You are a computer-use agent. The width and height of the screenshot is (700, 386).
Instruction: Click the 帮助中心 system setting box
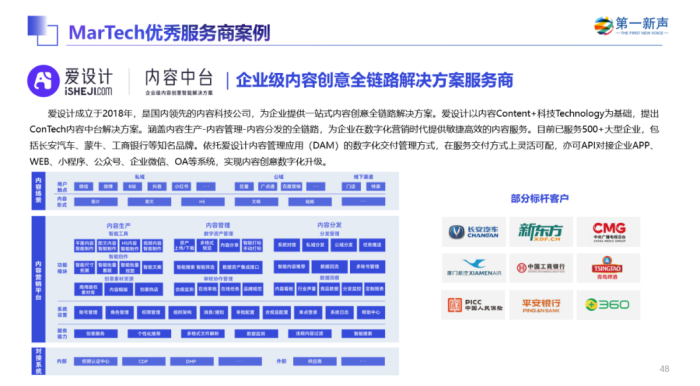tap(371, 312)
